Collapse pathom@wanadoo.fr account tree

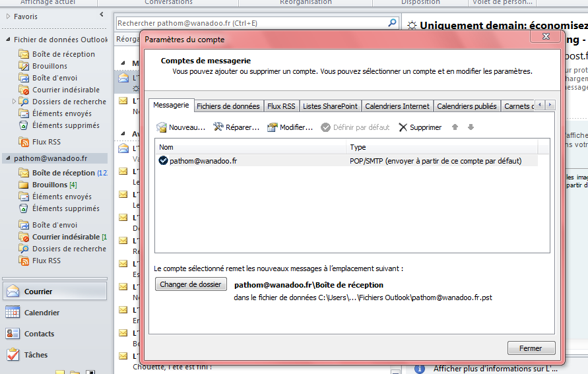click(9, 158)
